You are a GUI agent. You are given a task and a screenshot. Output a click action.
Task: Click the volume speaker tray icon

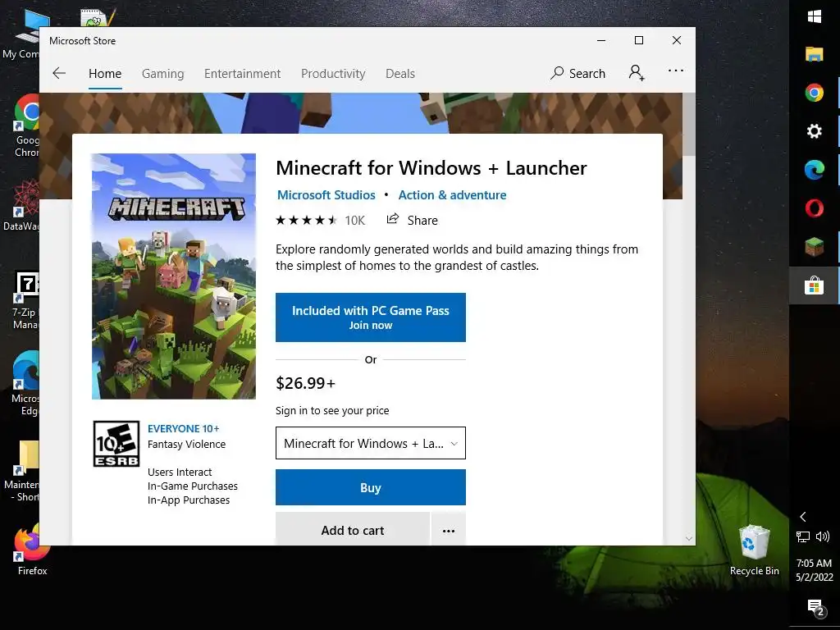click(x=823, y=536)
